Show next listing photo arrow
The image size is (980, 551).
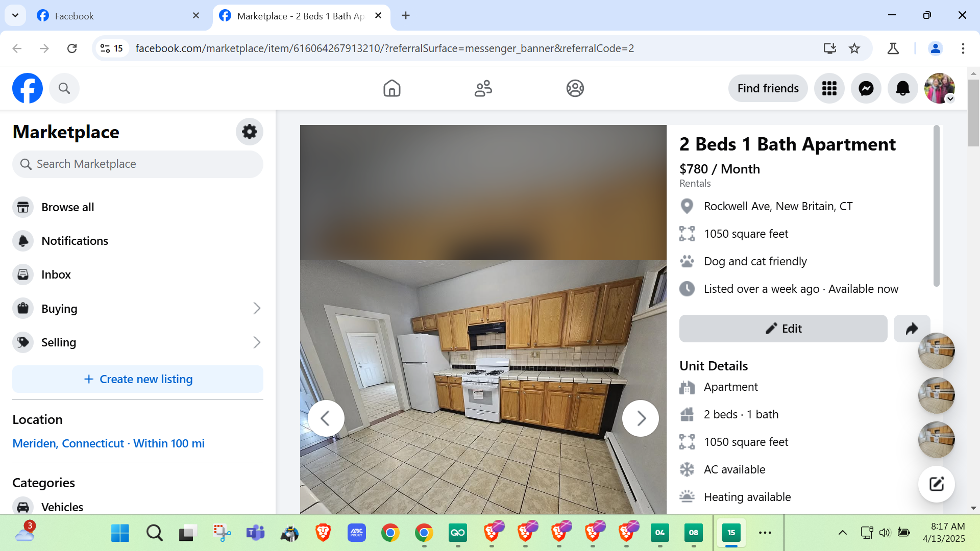[640, 418]
